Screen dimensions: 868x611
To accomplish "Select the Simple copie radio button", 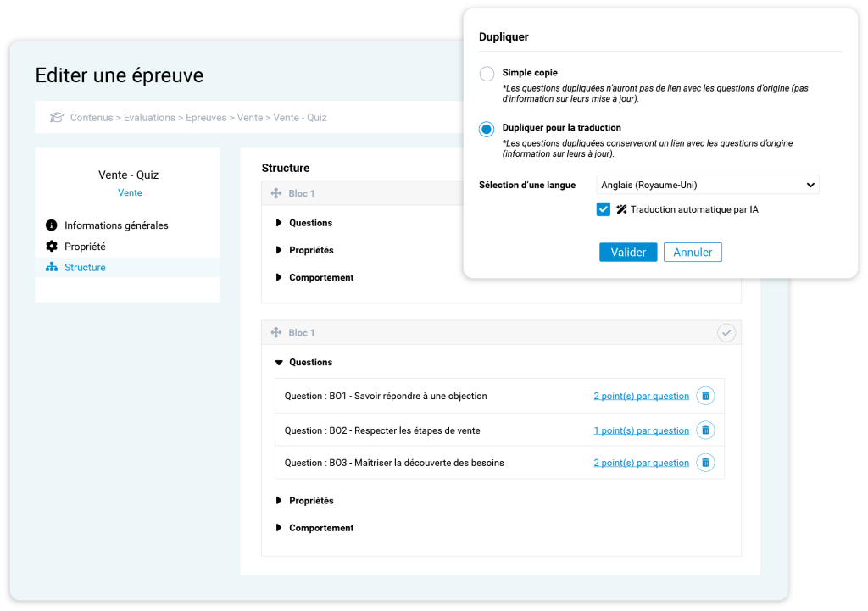I will [x=487, y=74].
